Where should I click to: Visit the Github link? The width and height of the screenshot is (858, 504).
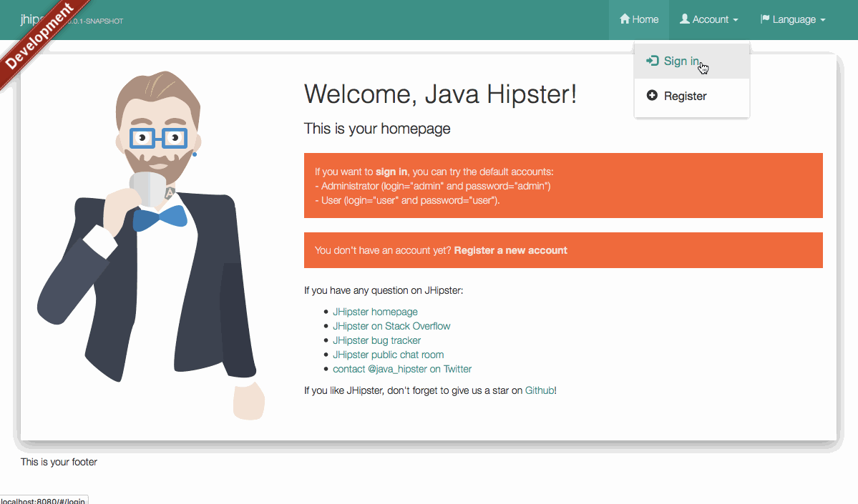540,390
